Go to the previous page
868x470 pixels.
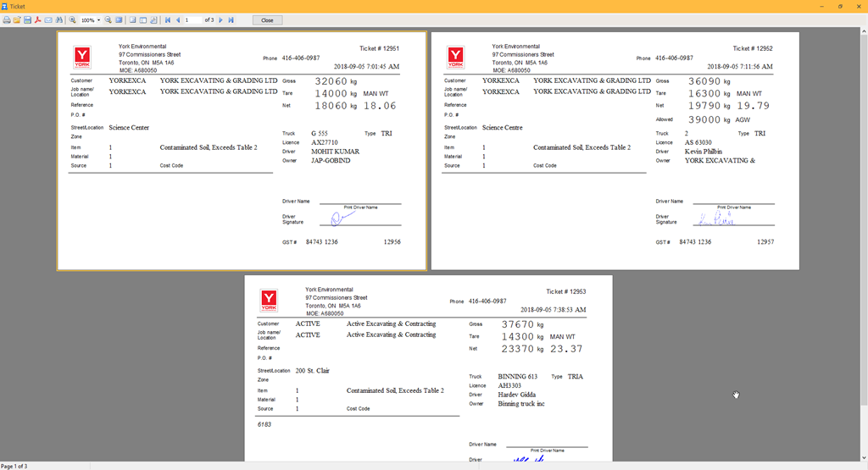[177, 19]
